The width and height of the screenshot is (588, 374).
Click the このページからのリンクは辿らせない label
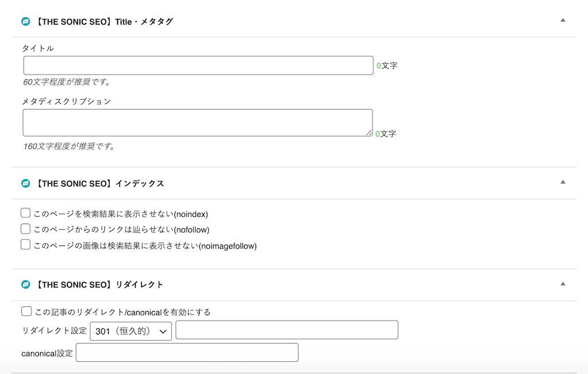[x=122, y=229]
